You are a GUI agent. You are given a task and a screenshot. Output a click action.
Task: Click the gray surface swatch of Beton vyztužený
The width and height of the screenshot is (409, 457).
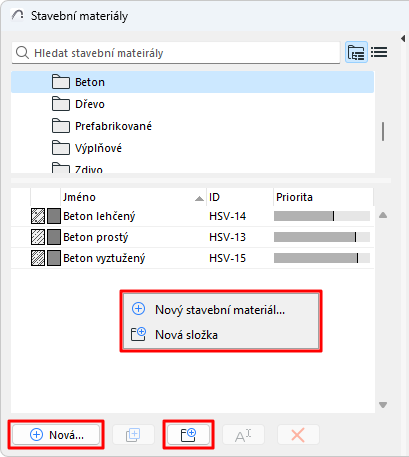tap(54, 258)
